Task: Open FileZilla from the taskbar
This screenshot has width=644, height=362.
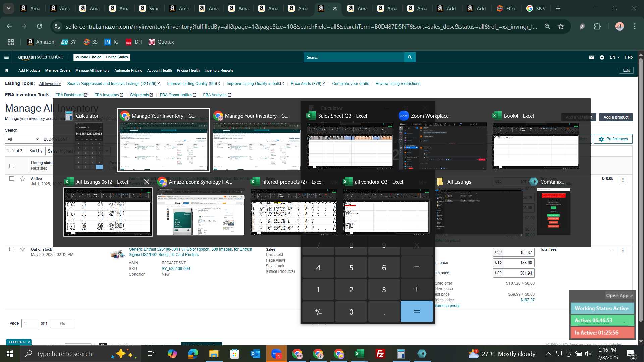Action: click(x=380, y=354)
